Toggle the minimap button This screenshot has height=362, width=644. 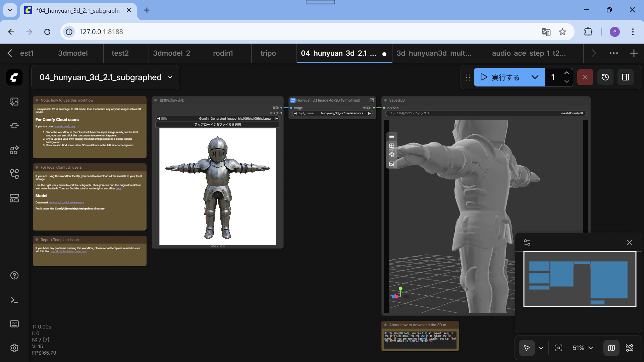tap(611, 348)
